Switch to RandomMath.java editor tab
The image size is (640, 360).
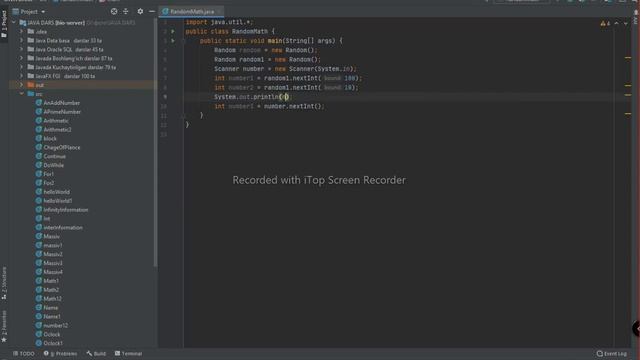191,12
